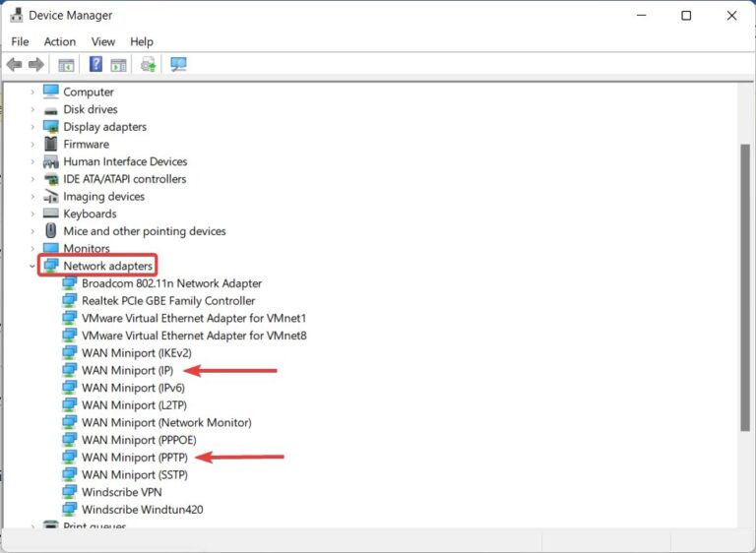Select VMware Virtual Ethernet Adapter for VMnet8
The height and width of the screenshot is (553, 756).
[194, 336]
